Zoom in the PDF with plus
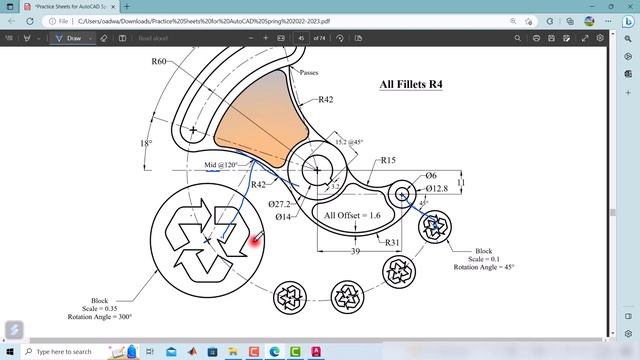 pos(266,38)
